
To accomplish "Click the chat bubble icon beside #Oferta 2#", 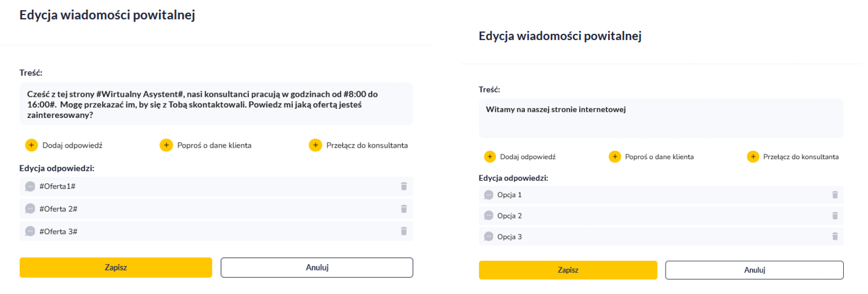I will (x=30, y=209).
